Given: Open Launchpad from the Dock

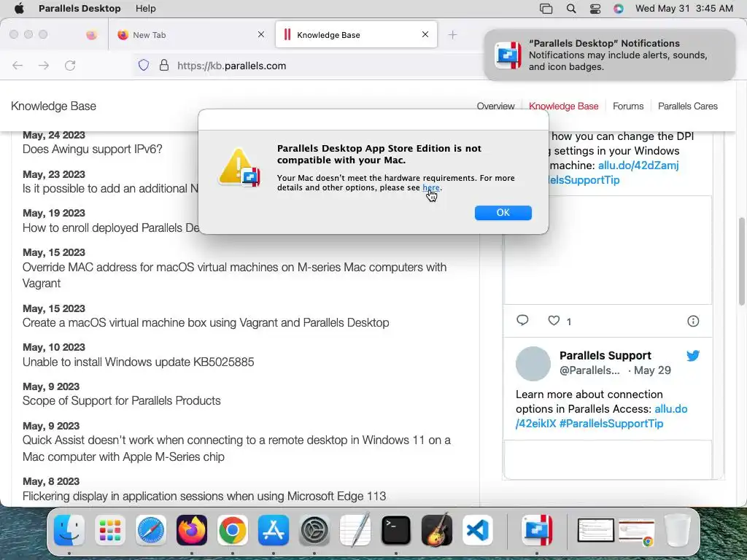Looking at the screenshot, I should click(110, 530).
